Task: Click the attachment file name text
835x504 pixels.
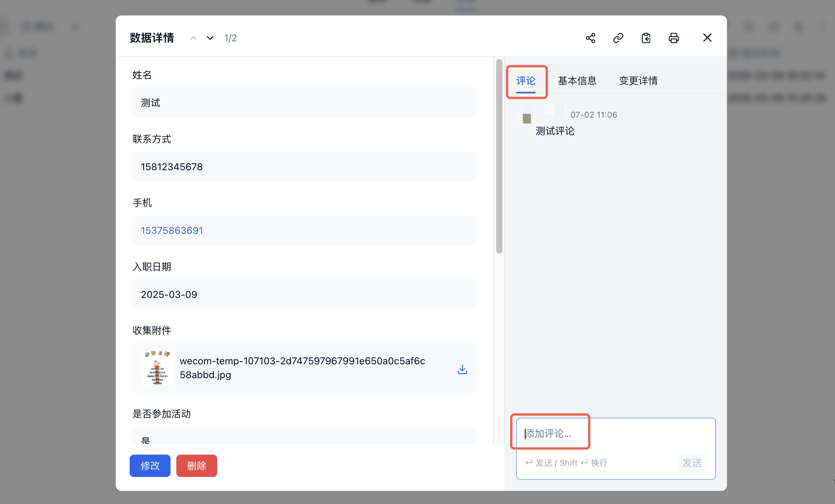Action: click(x=303, y=368)
